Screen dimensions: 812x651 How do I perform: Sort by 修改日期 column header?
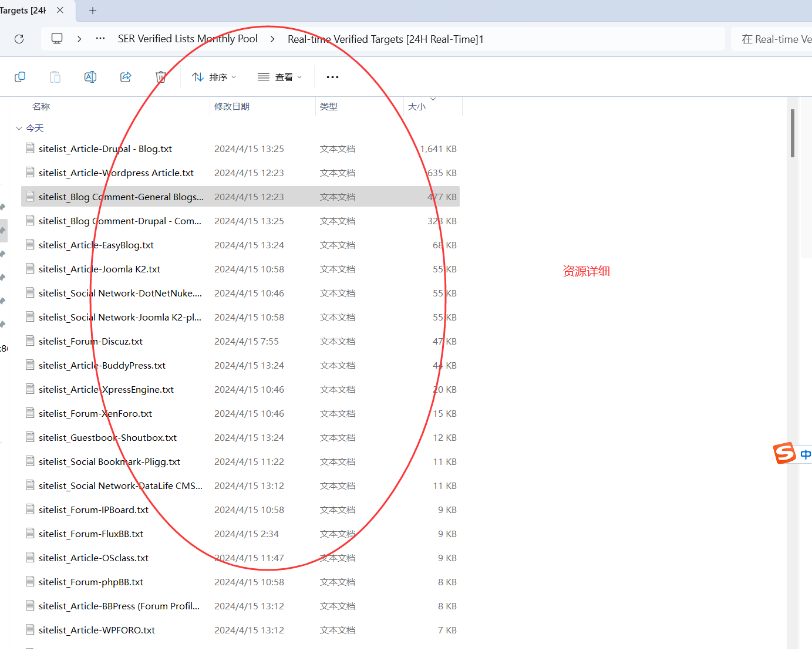232,106
